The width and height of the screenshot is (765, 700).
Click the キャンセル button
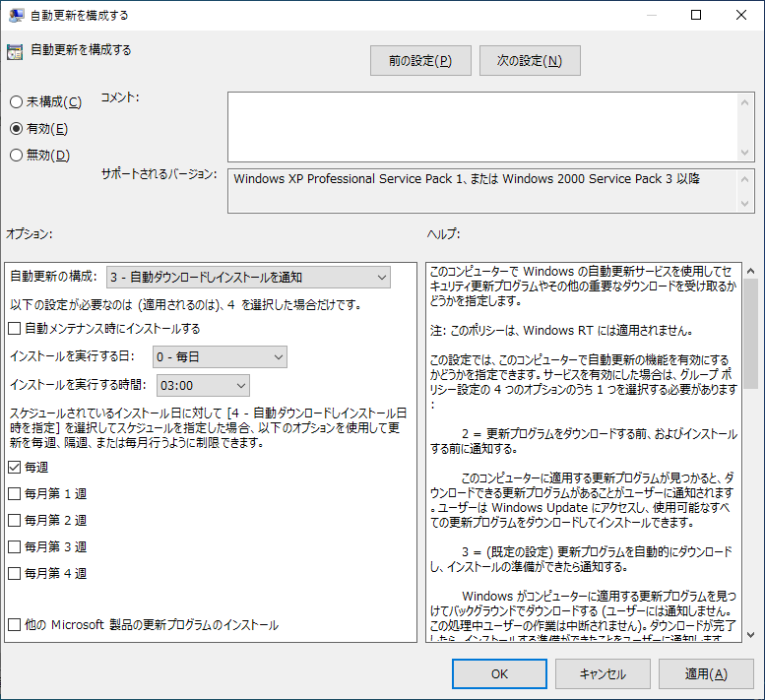603,674
